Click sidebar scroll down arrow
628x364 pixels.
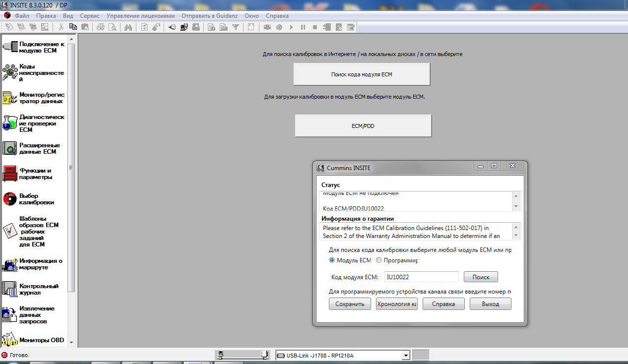pyautogui.click(x=70, y=342)
